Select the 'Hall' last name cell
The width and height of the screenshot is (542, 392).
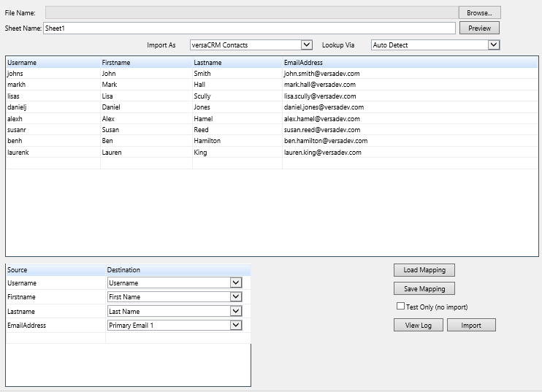(x=237, y=85)
